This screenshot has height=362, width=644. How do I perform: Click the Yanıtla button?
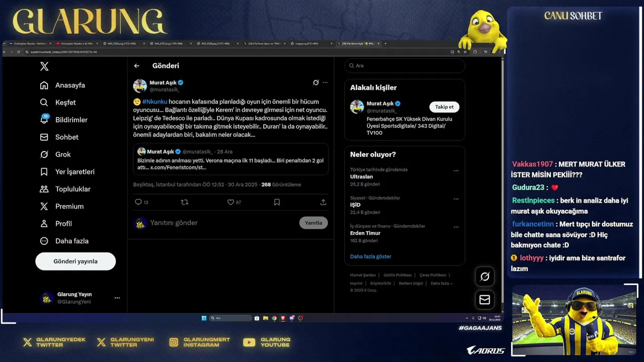313,223
